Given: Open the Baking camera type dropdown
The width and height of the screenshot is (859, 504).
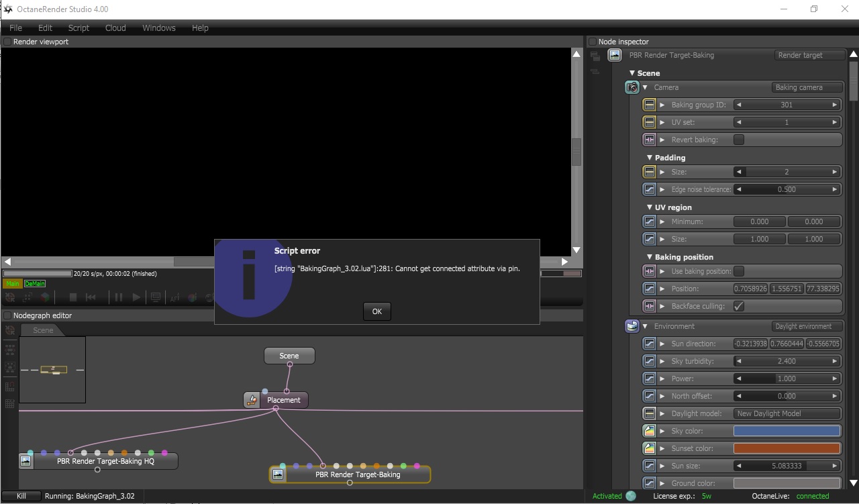Looking at the screenshot, I should coord(807,87).
